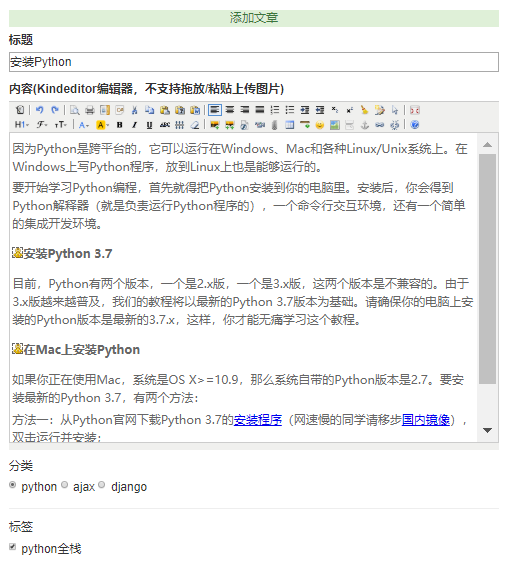
Task: Align text right
Action: [245, 110]
